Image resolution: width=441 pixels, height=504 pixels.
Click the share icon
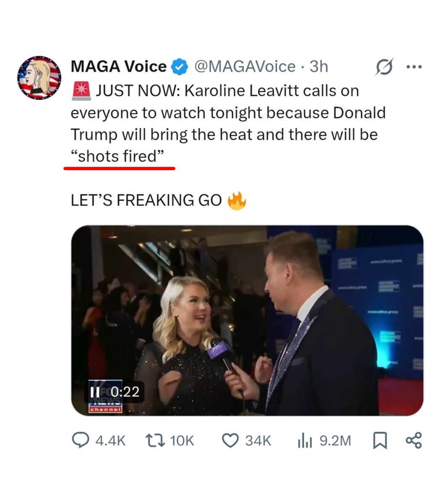click(413, 440)
